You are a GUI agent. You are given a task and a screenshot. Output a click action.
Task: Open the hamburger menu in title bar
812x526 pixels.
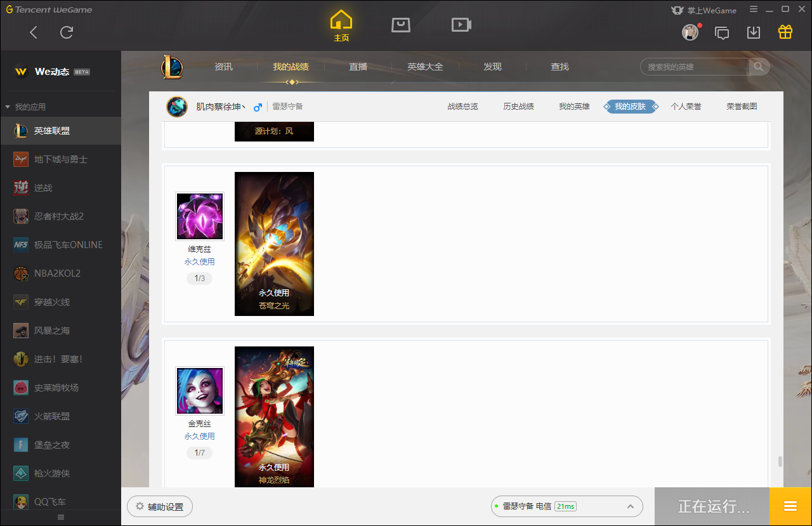click(x=754, y=10)
